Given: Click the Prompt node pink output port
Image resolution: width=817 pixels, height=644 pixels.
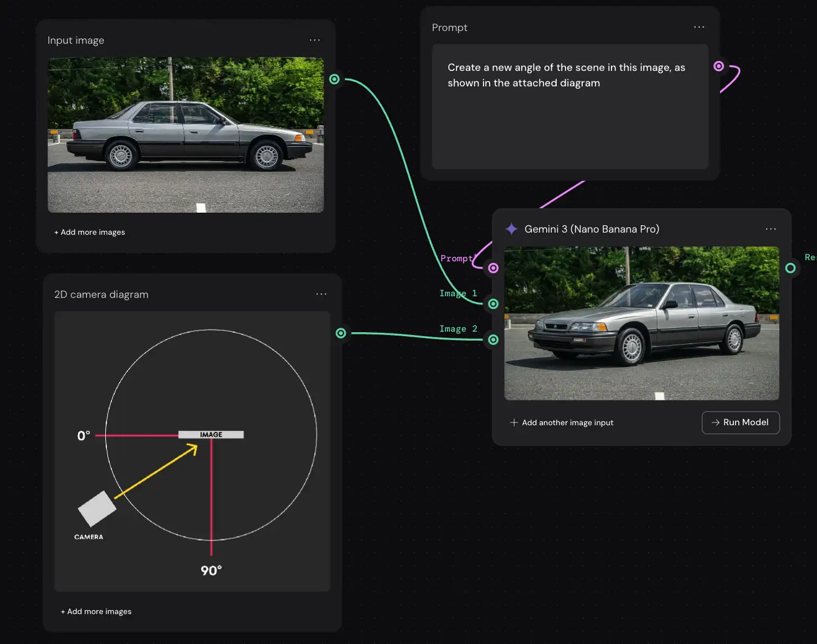Looking at the screenshot, I should [x=718, y=66].
